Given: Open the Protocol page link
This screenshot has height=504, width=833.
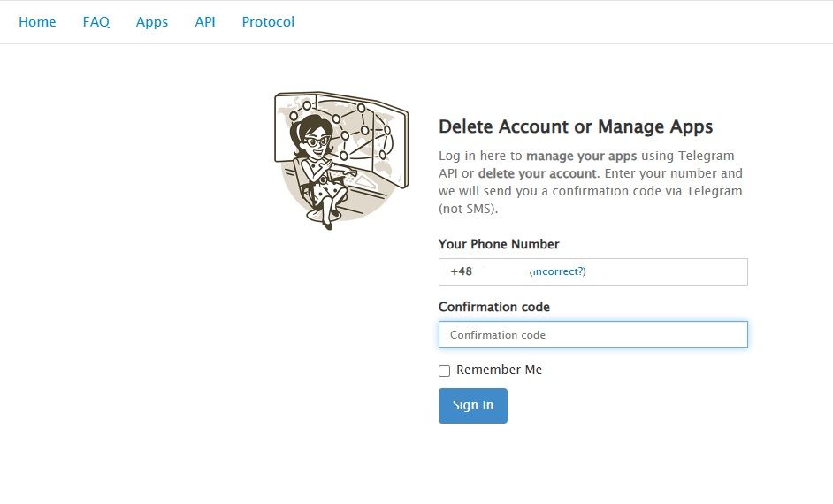Looking at the screenshot, I should tap(268, 22).
